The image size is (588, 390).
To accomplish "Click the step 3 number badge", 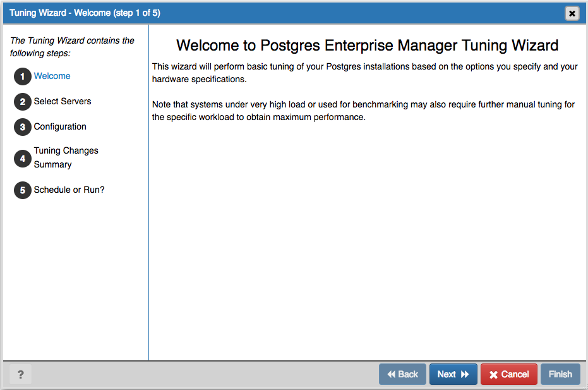I will (x=23, y=127).
